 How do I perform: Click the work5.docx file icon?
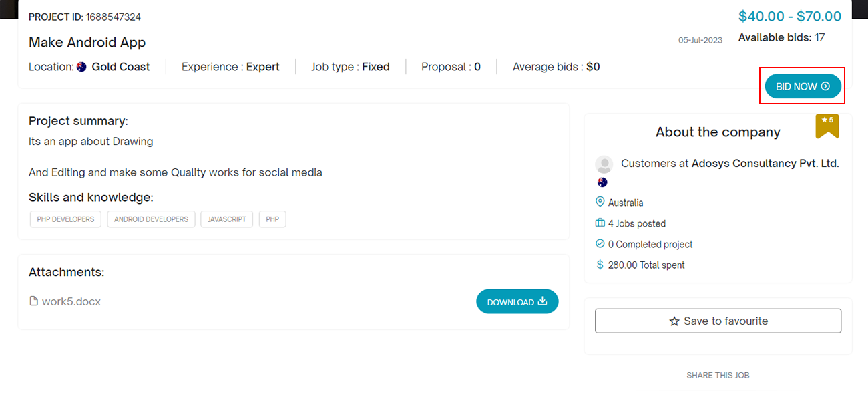click(x=34, y=301)
